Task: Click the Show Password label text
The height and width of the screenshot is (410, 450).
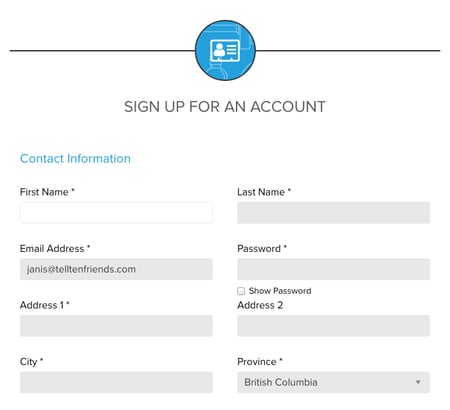Action: click(x=280, y=291)
